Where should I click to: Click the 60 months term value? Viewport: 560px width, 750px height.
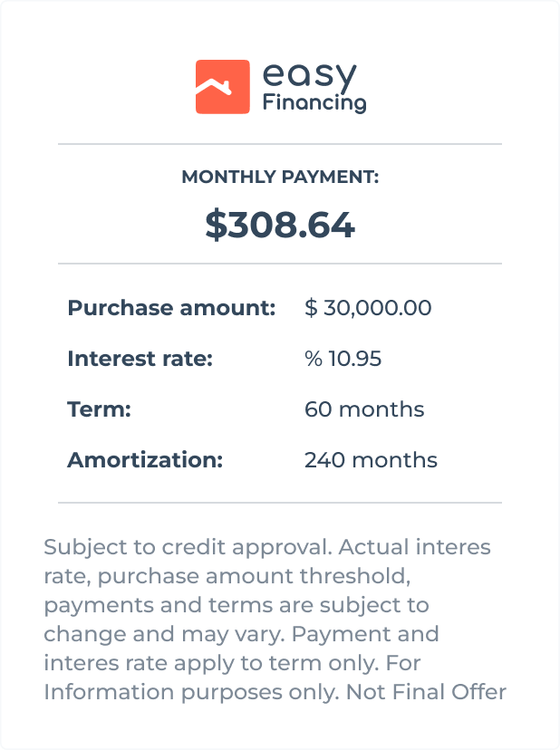(x=364, y=409)
